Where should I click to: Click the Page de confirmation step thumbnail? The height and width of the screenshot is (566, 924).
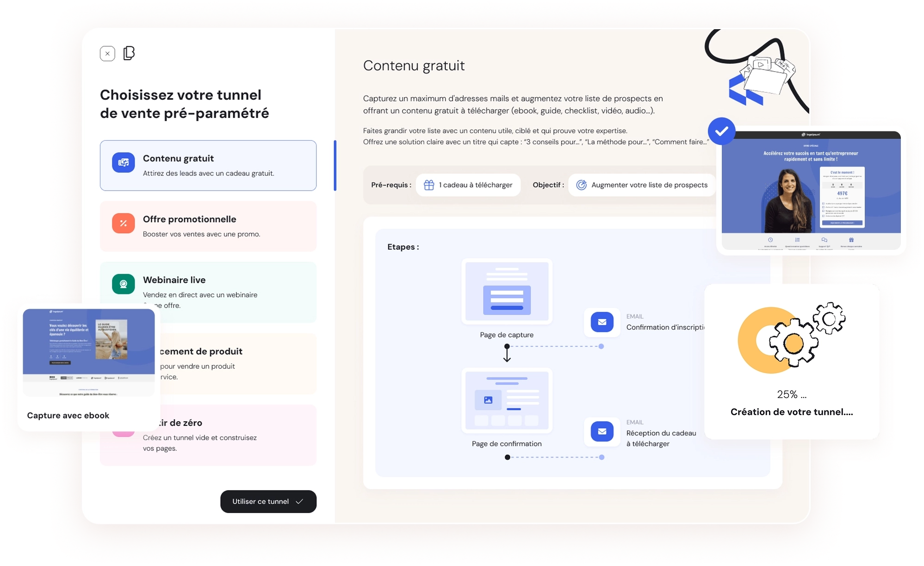(x=507, y=400)
